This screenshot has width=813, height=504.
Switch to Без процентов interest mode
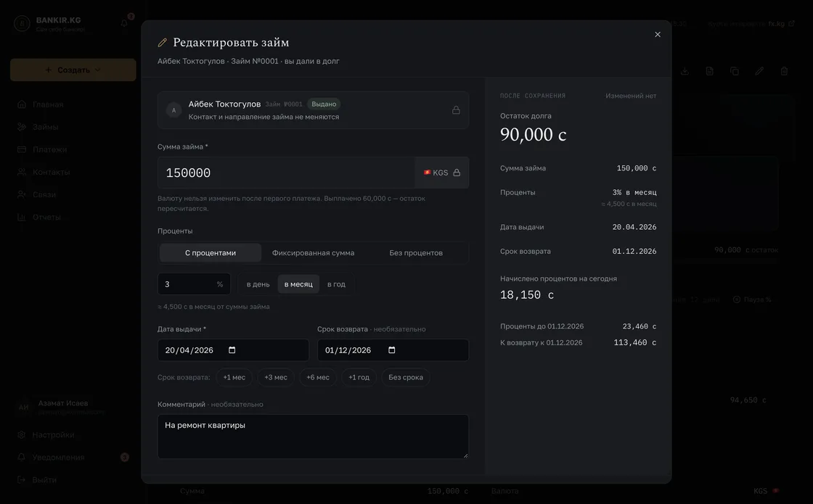(x=416, y=253)
